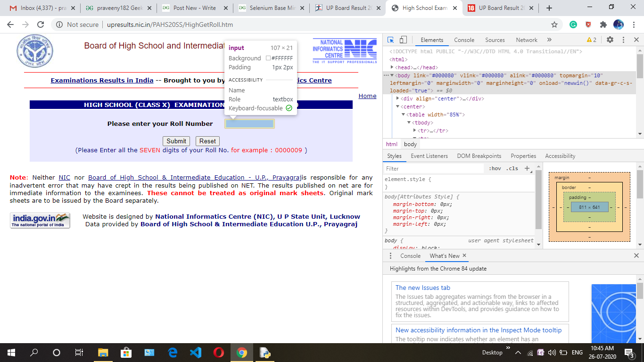Open a new browser tab
This screenshot has width=644, height=362.
click(549, 8)
